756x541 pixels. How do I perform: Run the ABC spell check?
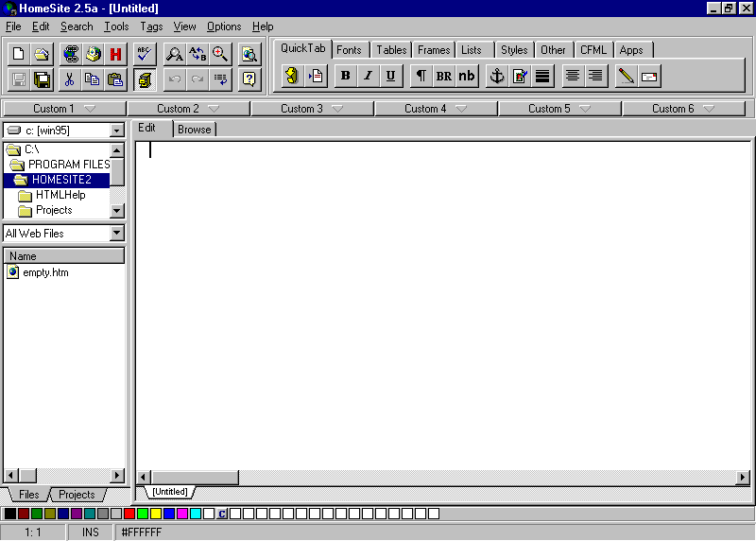click(145, 54)
